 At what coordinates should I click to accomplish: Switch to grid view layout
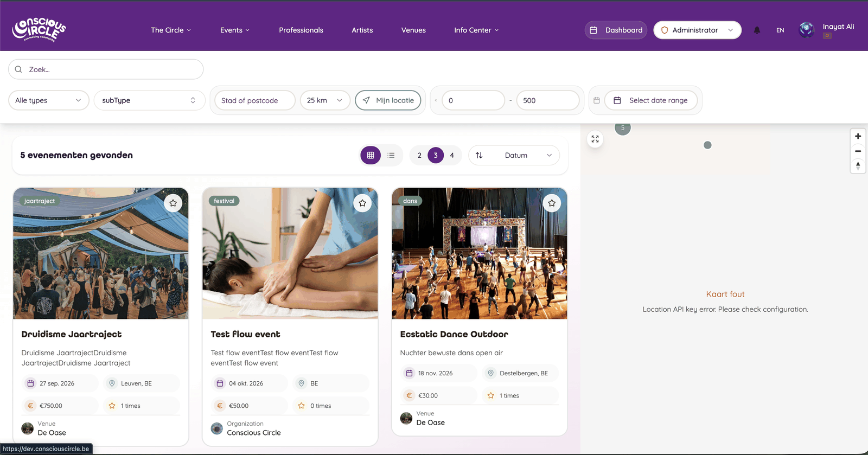point(371,155)
